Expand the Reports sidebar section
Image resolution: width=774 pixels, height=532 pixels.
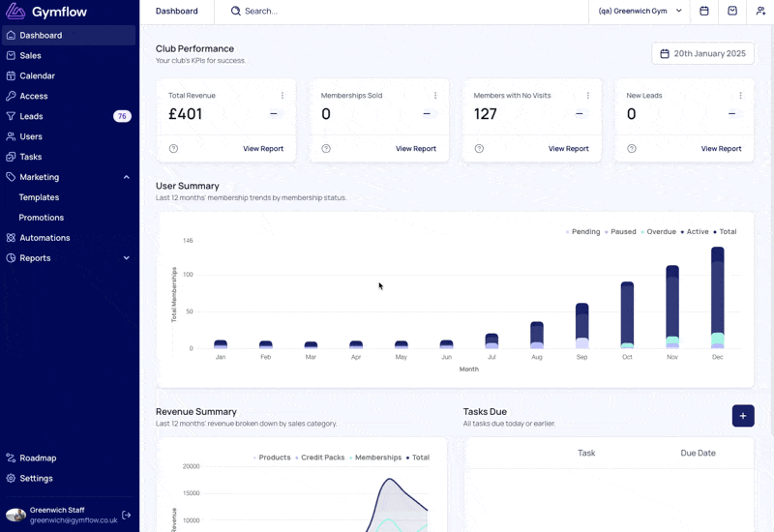click(127, 258)
